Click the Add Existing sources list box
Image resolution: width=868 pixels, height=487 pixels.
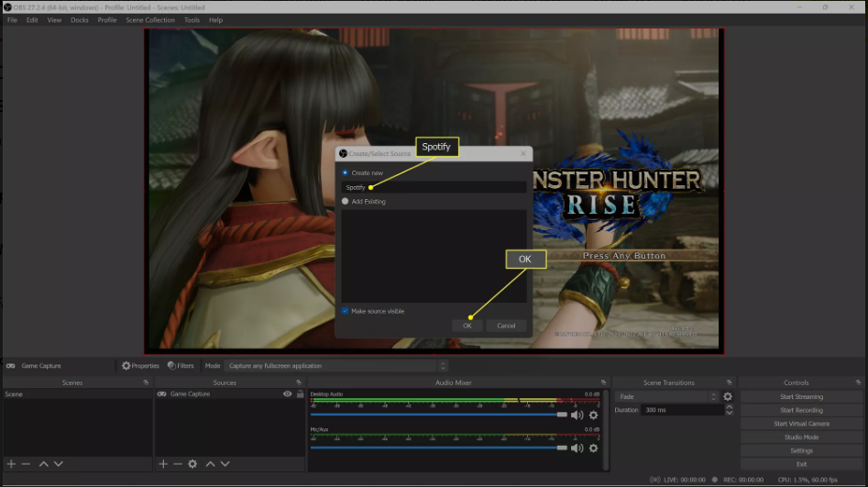pyautogui.click(x=434, y=256)
